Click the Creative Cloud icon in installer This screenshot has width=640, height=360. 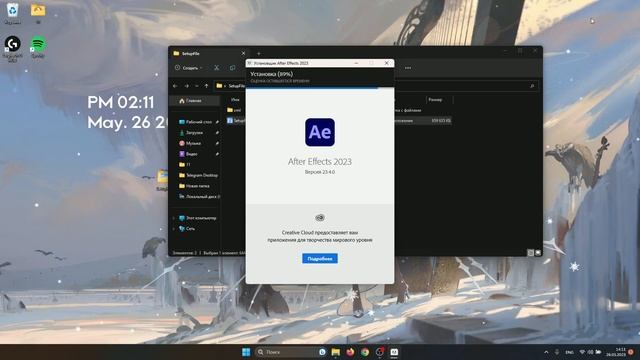[320, 218]
